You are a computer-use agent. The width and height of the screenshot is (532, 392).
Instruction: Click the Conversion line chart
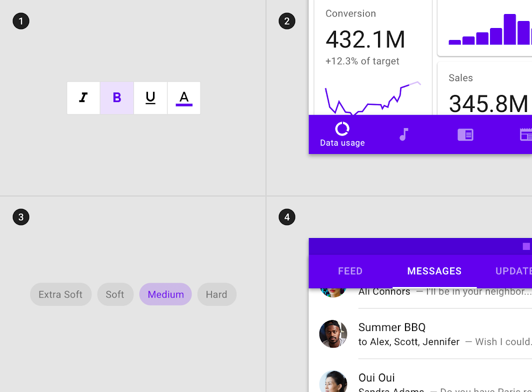tap(373, 98)
